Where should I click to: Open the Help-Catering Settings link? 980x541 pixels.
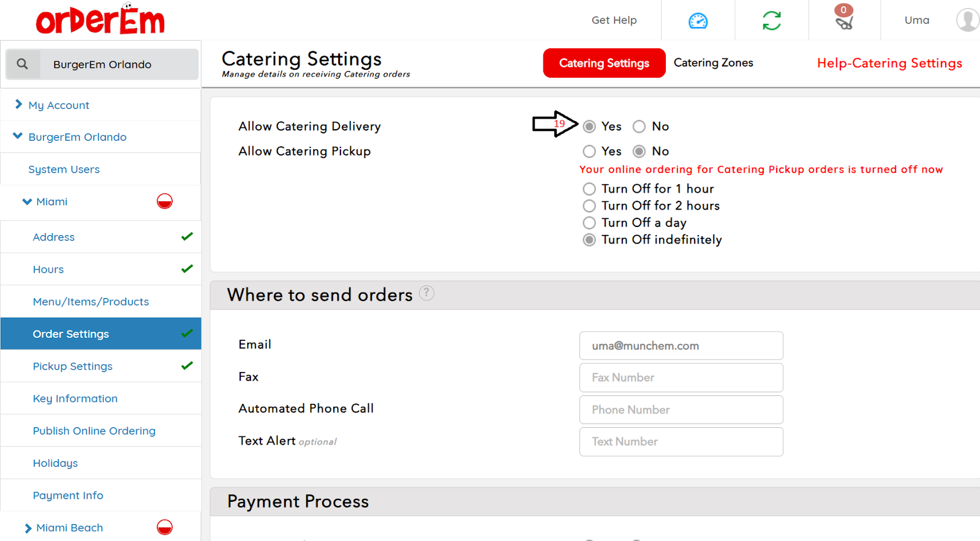click(889, 63)
